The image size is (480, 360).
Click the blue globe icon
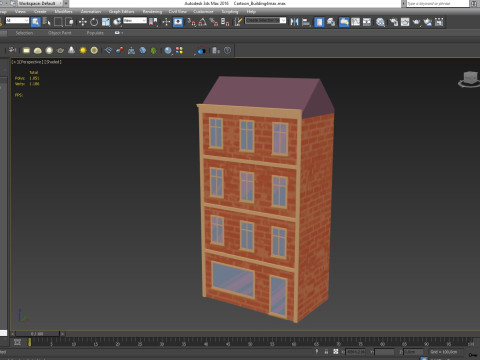(168, 50)
